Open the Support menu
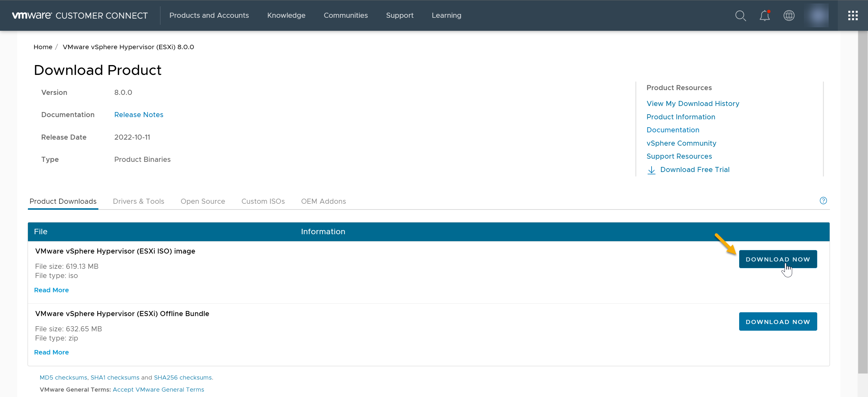 click(400, 16)
